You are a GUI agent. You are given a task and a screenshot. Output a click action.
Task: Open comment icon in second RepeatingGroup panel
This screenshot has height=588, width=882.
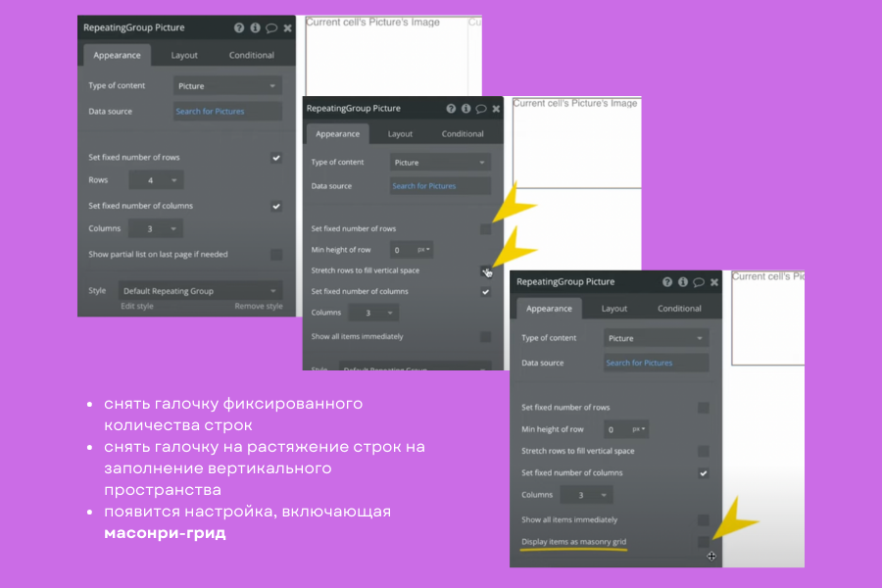click(481, 109)
